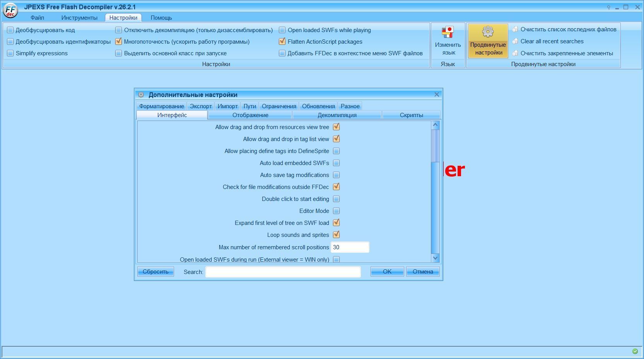Viewport: 644px width, 359px height.
Task: Click scrollbar up arrow in settings list
Action: pyautogui.click(x=435, y=125)
